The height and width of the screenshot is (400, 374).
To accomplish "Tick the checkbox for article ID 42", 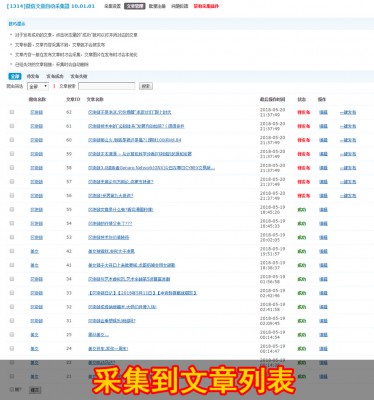I will (12, 251).
